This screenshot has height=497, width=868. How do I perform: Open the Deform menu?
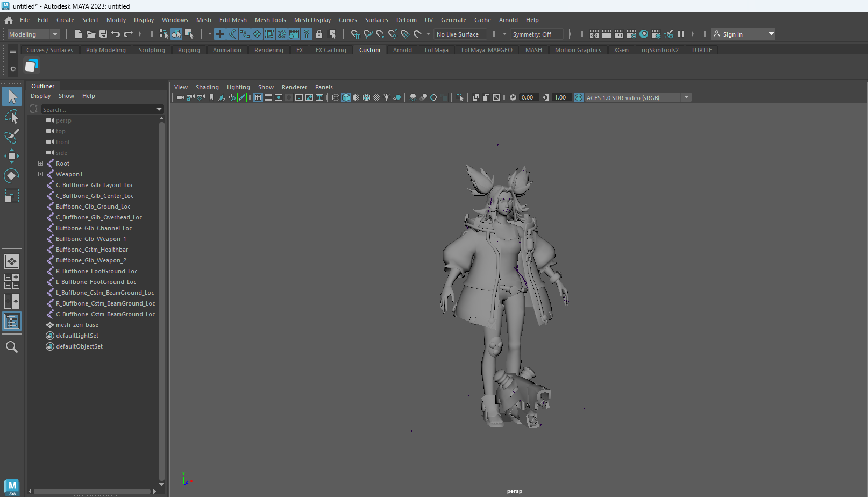tap(406, 20)
